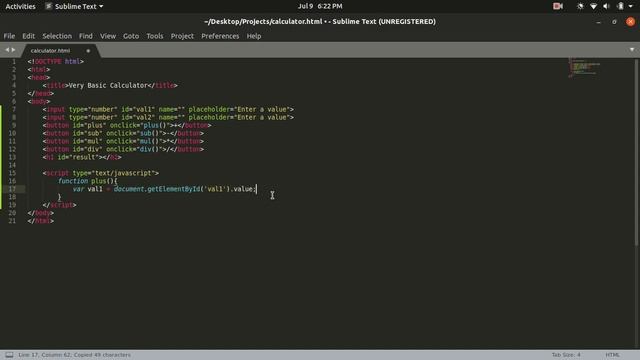Viewport: 640px width, 360px height.
Task: Click onclick="plus()" on line 9
Action: coord(140,125)
